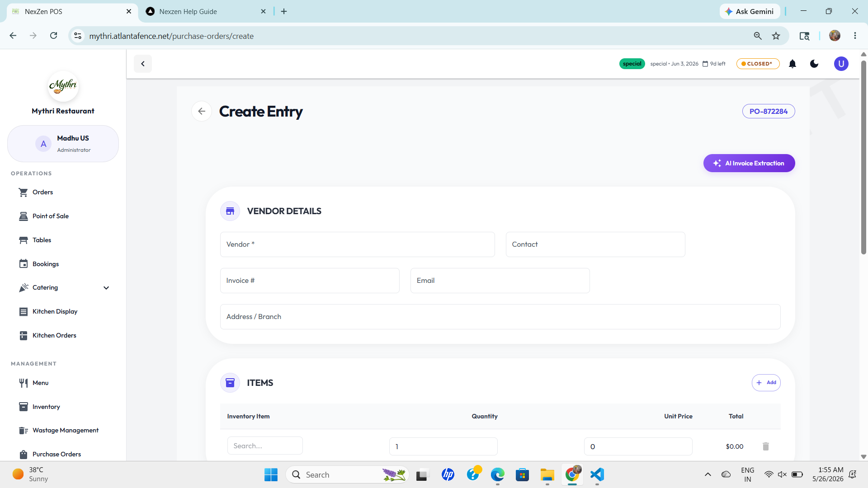Delete the item row with trash icon

pos(766,446)
